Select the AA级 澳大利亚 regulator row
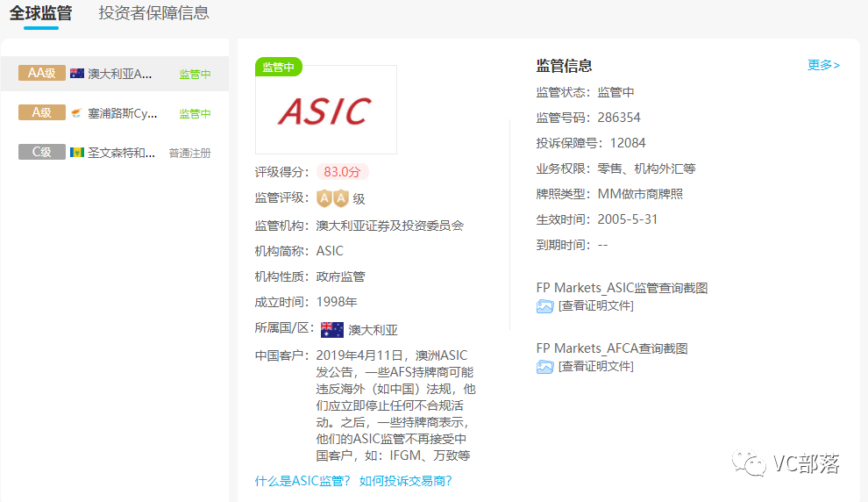 click(x=115, y=74)
